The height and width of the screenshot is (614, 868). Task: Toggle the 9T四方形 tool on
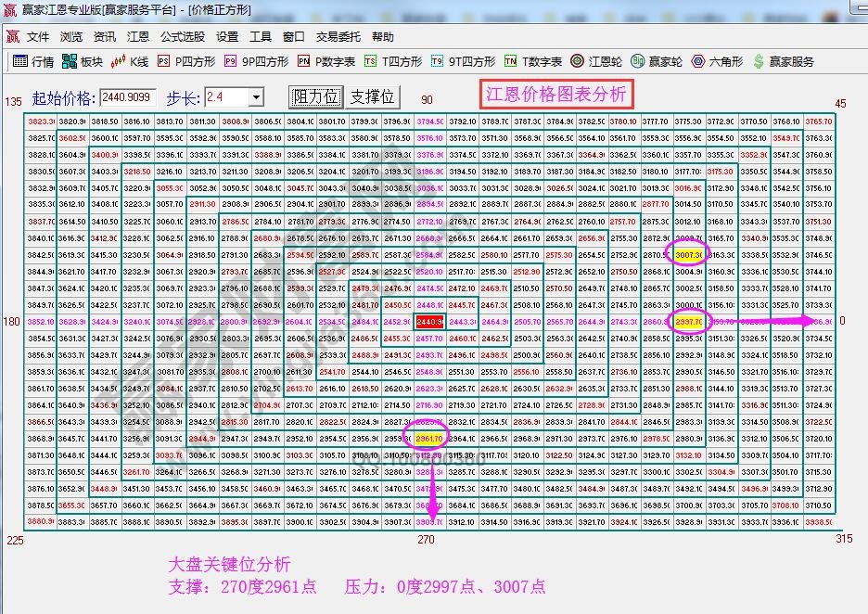(458, 63)
